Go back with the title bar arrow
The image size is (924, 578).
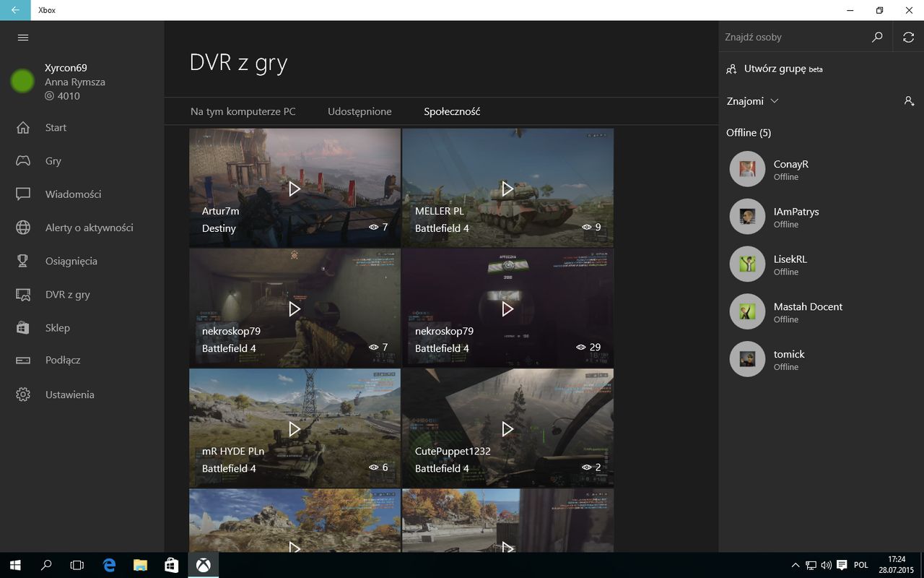pyautogui.click(x=15, y=10)
